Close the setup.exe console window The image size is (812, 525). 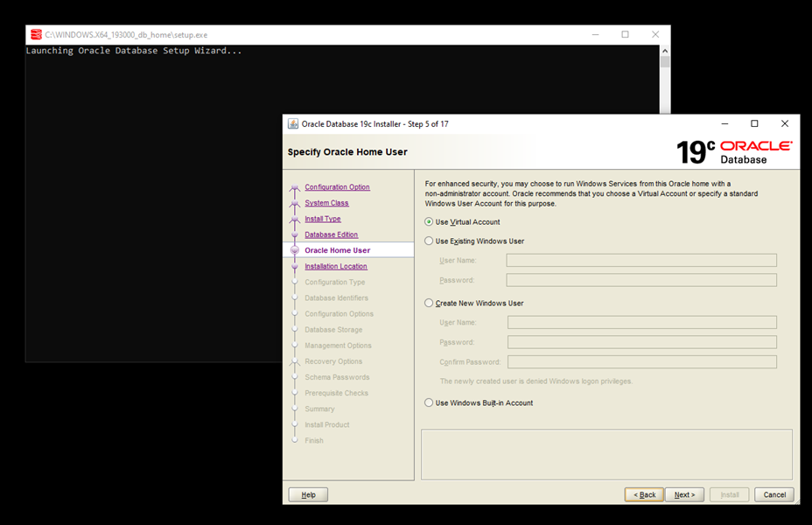click(655, 35)
